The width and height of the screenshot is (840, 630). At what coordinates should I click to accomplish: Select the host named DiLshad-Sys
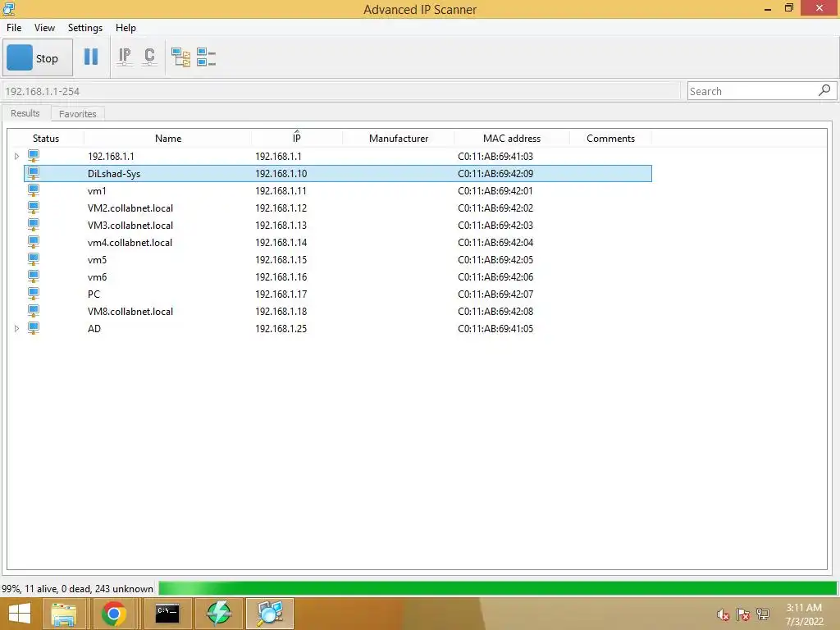tap(114, 174)
